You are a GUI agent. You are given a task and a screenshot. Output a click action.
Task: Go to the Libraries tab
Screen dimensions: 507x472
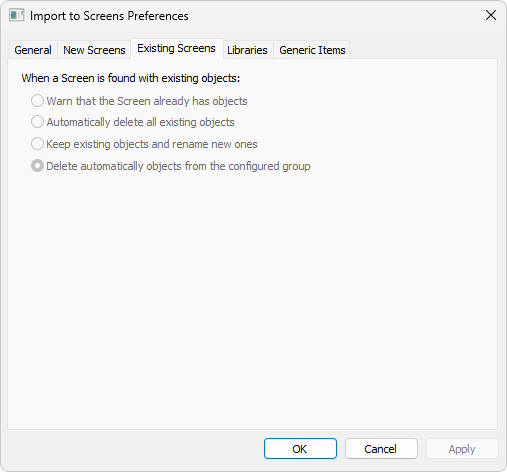[x=247, y=50]
